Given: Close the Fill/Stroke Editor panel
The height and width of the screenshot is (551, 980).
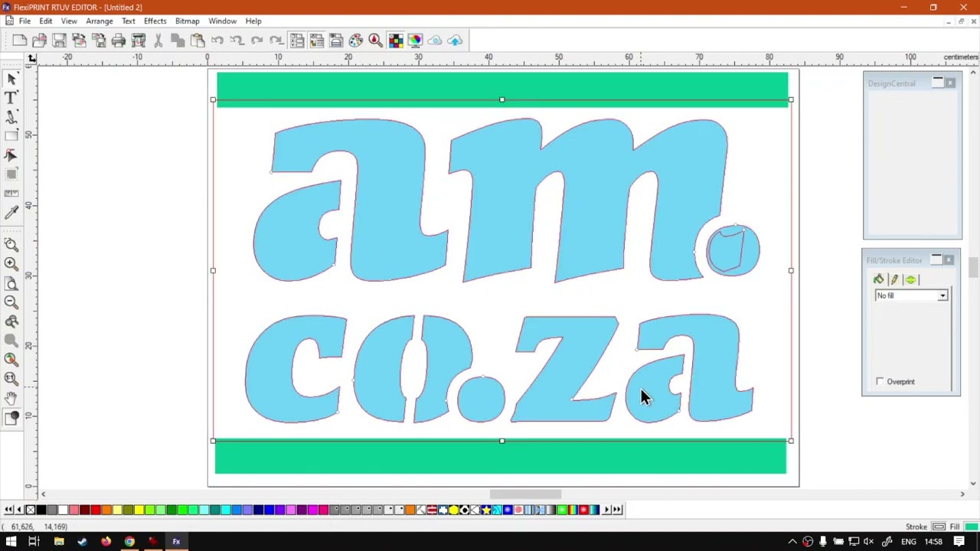Looking at the screenshot, I should [949, 260].
